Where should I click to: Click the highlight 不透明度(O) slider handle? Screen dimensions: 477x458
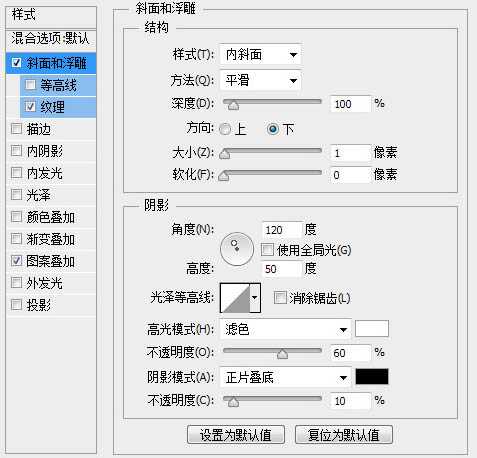[x=282, y=354]
